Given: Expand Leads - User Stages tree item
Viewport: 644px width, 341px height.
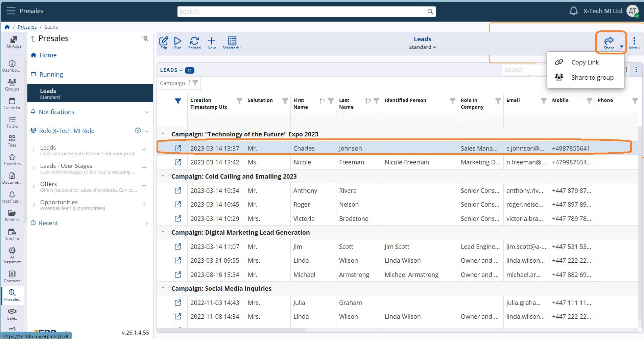Looking at the screenshot, I should click(x=33, y=168).
